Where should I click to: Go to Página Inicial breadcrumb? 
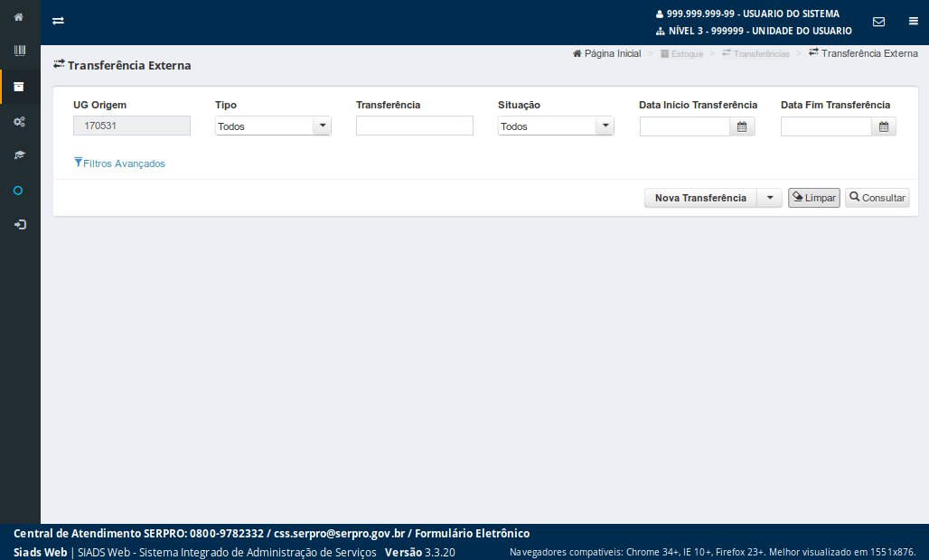(606, 54)
